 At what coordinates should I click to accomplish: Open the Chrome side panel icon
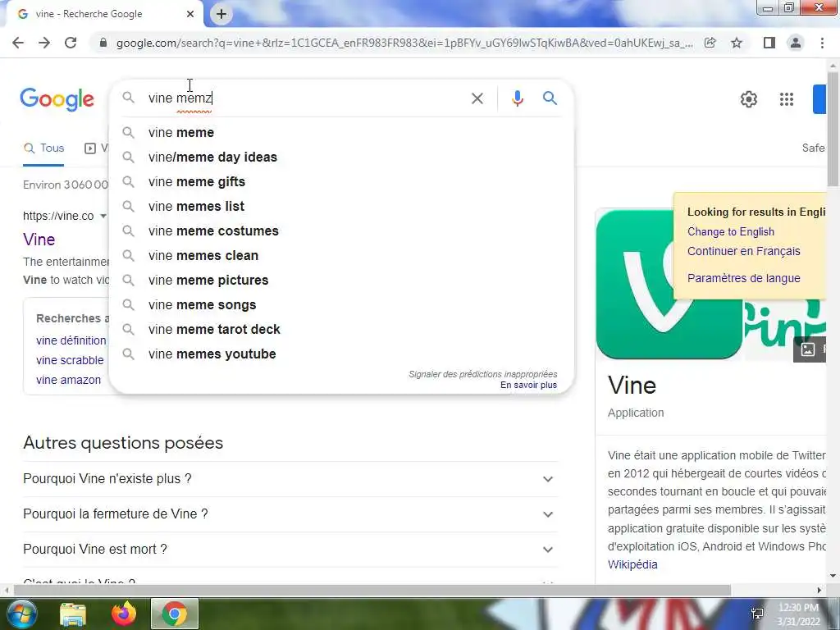pos(769,43)
